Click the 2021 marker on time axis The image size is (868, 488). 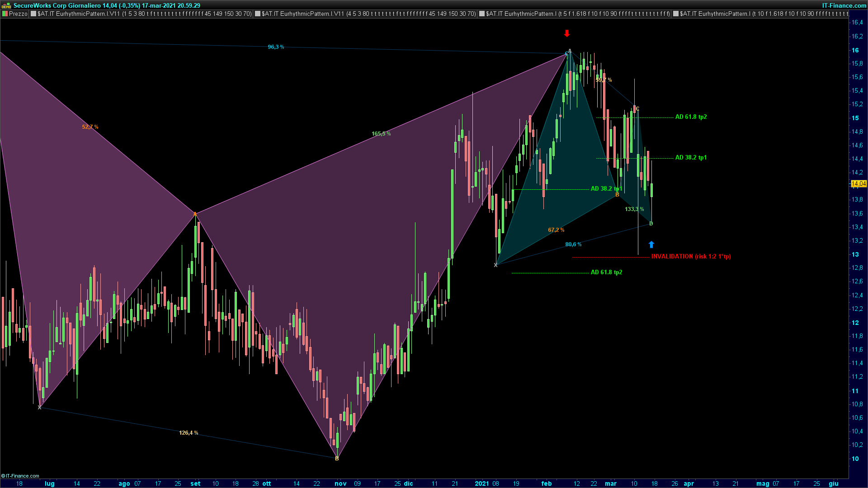pos(482,483)
